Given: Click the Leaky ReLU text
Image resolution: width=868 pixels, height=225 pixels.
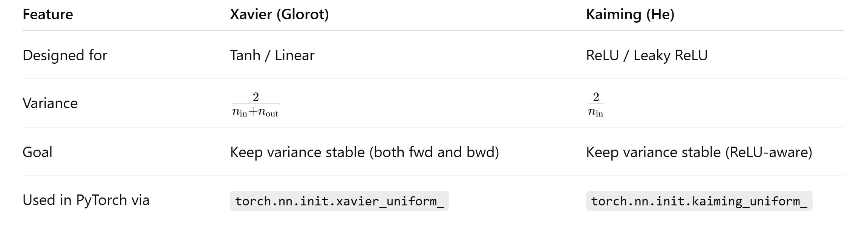Looking at the screenshot, I should coord(671,55).
